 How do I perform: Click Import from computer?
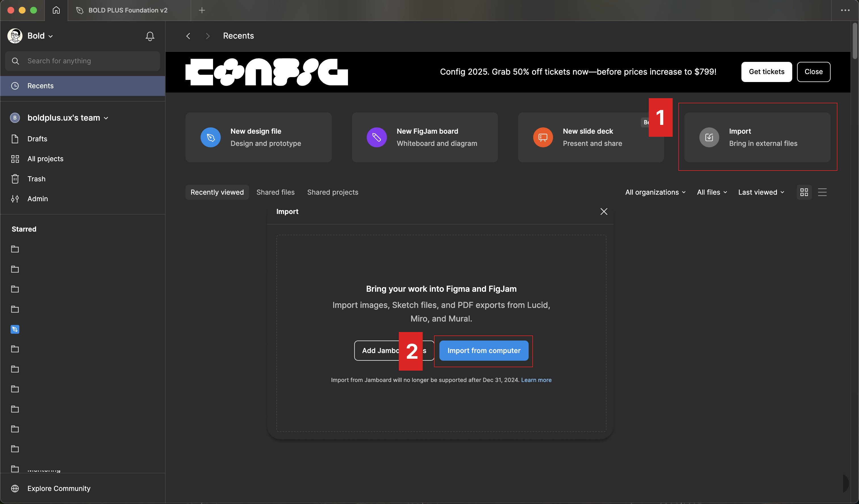[484, 351]
